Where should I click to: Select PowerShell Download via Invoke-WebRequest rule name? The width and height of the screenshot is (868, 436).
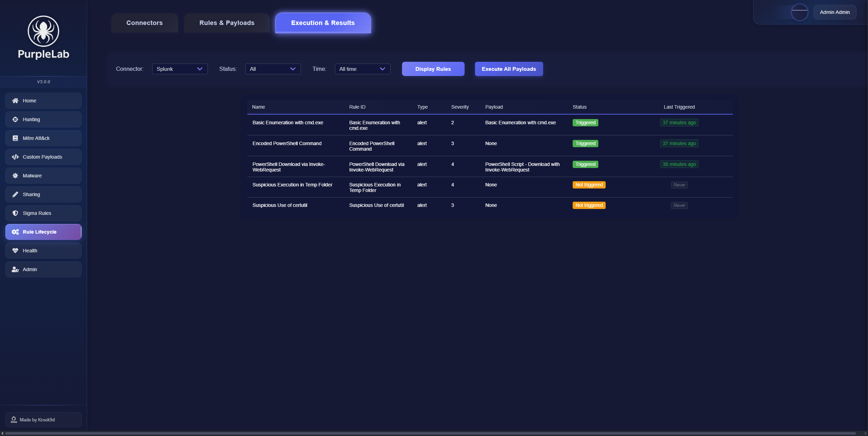click(289, 167)
